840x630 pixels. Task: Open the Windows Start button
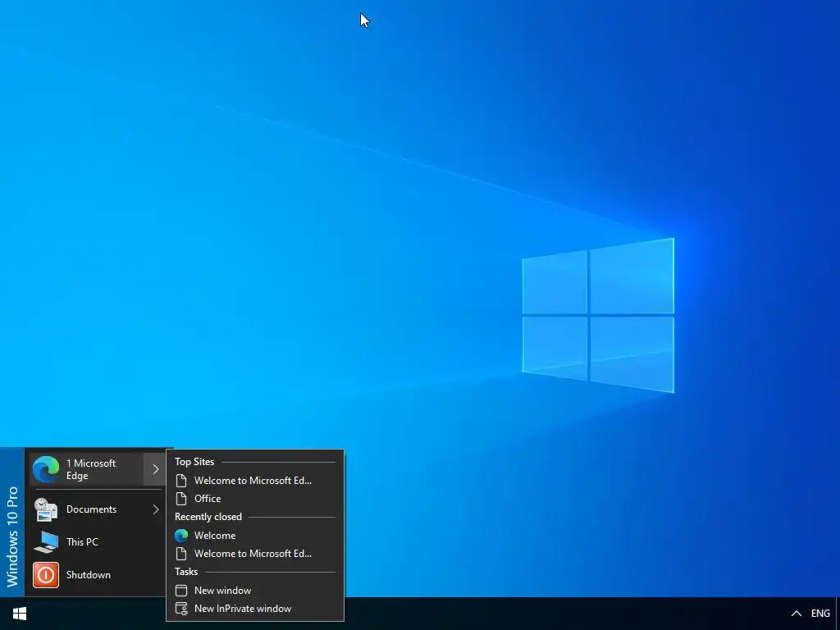pyautogui.click(x=20, y=614)
